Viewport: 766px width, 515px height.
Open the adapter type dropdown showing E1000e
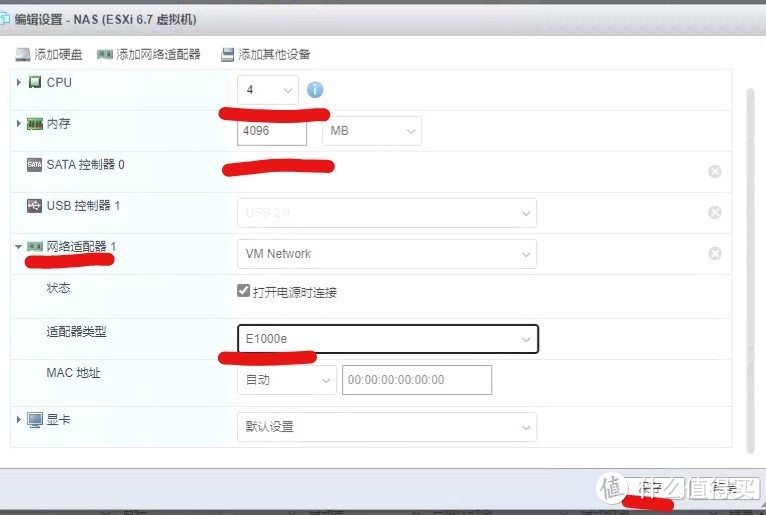[388, 339]
